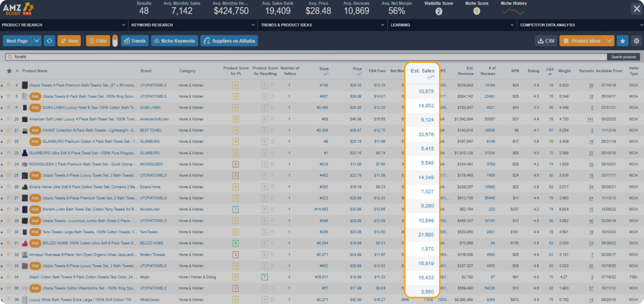Star the Utopia Towels 4 Pack row

9,85
